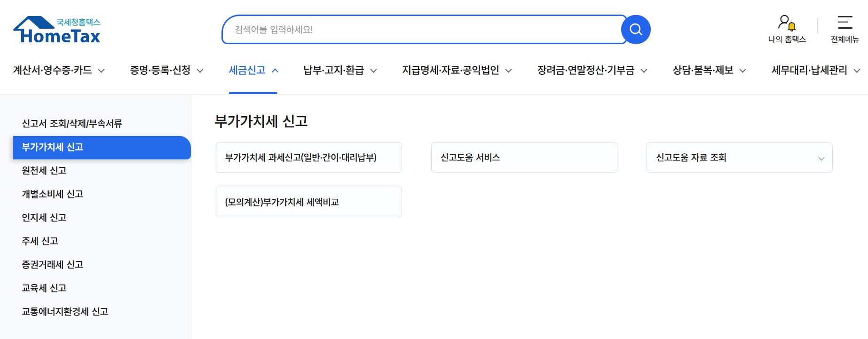Screen dimensions: 868x339
Task: Select 개별소비세 신고 in sidebar
Action: pos(52,194)
